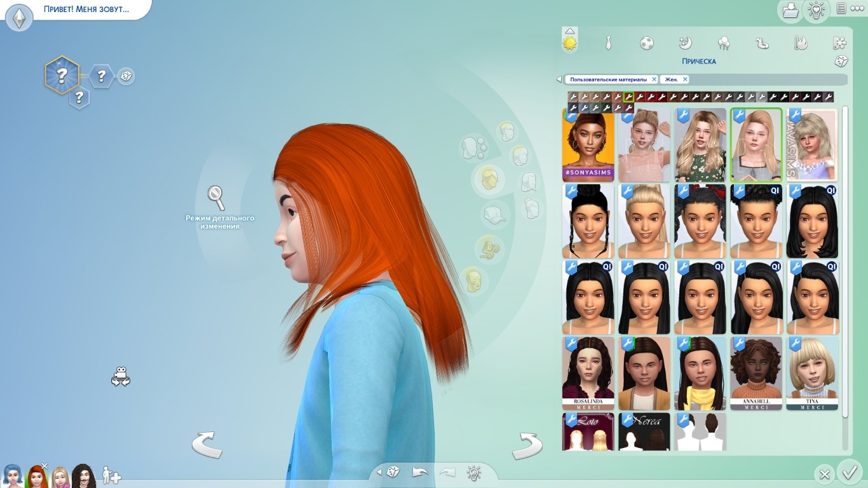The height and width of the screenshot is (488, 868).
Task: Open the Accessories category with glasses icon
Action: 489,248
